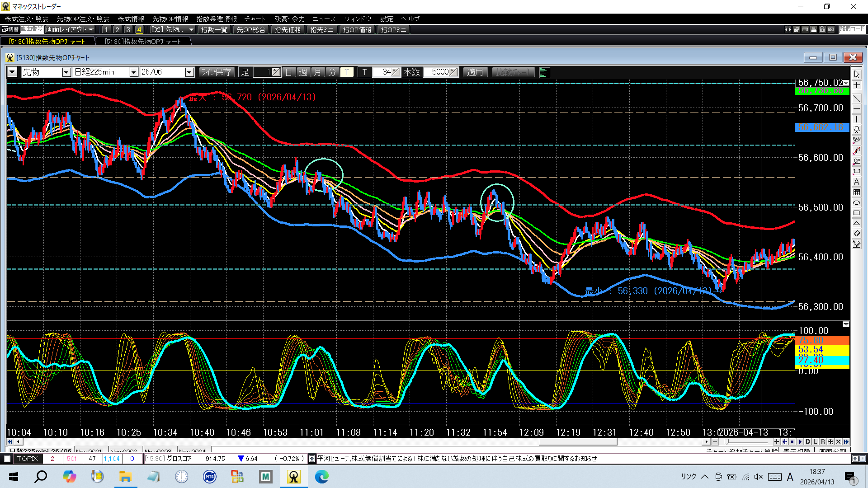Viewport: 868px width, 488px height.
Task: Click the ライン保存 button
Action: [x=216, y=72]
